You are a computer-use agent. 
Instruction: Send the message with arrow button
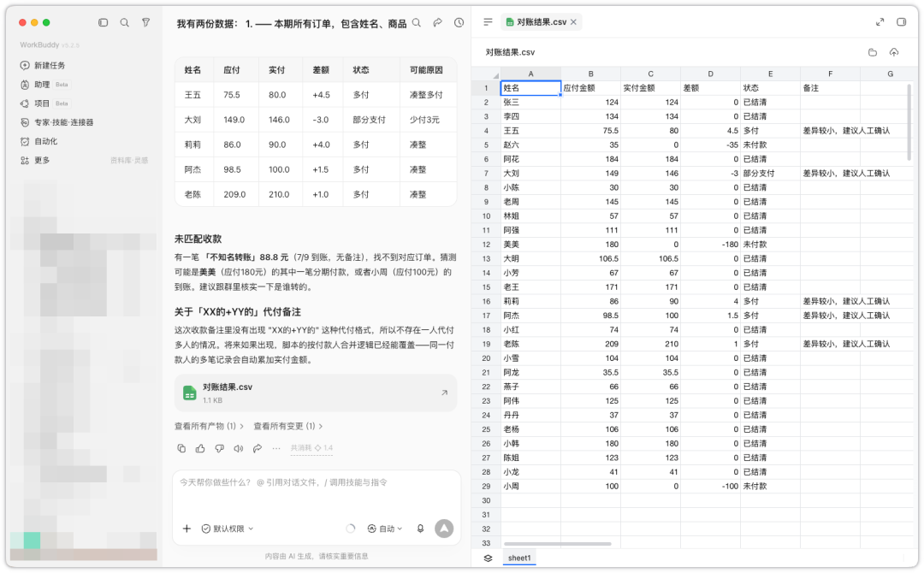click(444, 529)
